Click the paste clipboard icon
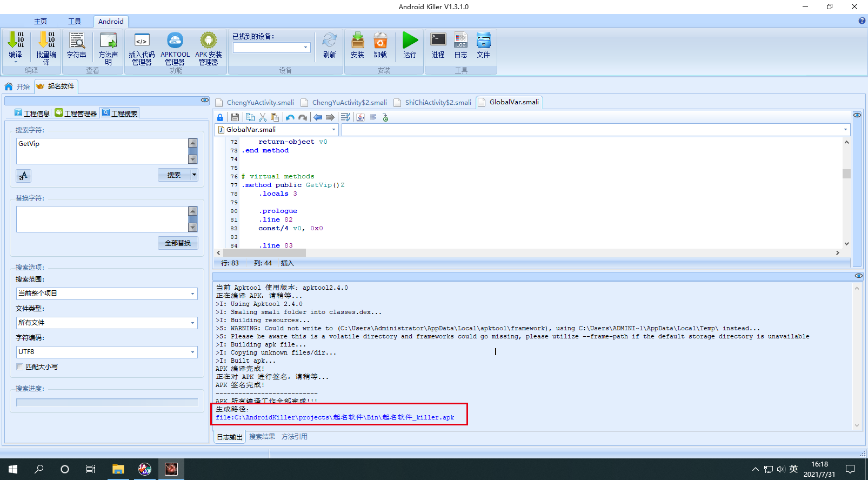 pyautogui.click(x=275, y=117)
